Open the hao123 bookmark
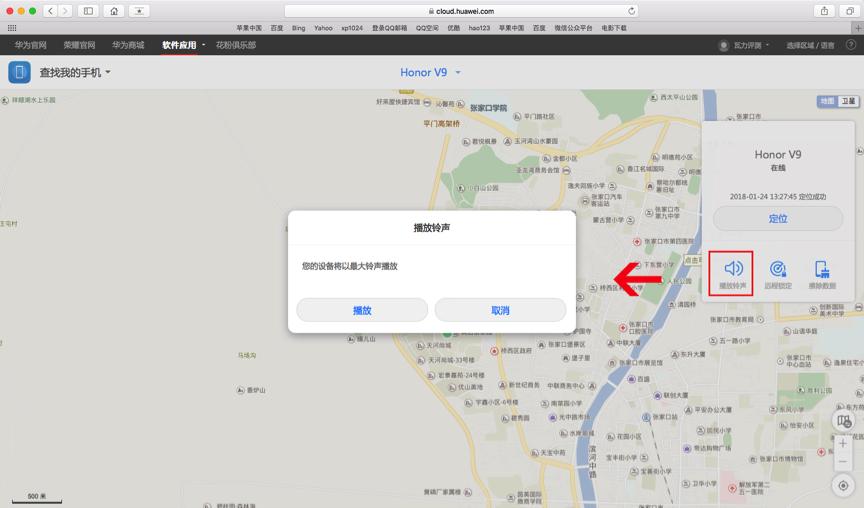Image resolution: width=864 pixels, height=508 pixels. tap(479, 28)
